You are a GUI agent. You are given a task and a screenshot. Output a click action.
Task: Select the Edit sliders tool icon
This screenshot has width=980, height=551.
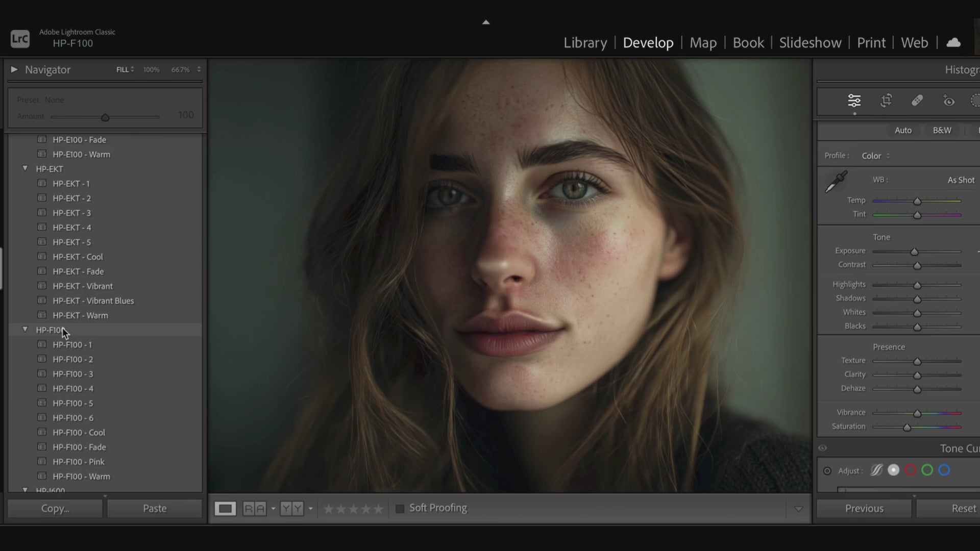tap(854, 101)
